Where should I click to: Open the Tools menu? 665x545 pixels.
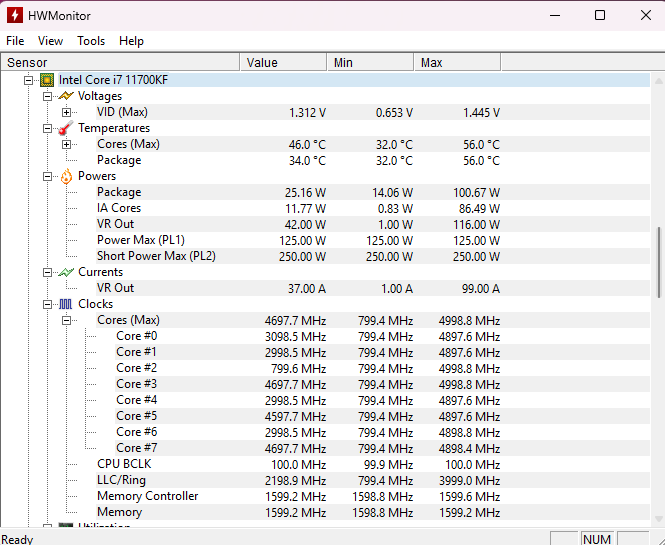91,41
